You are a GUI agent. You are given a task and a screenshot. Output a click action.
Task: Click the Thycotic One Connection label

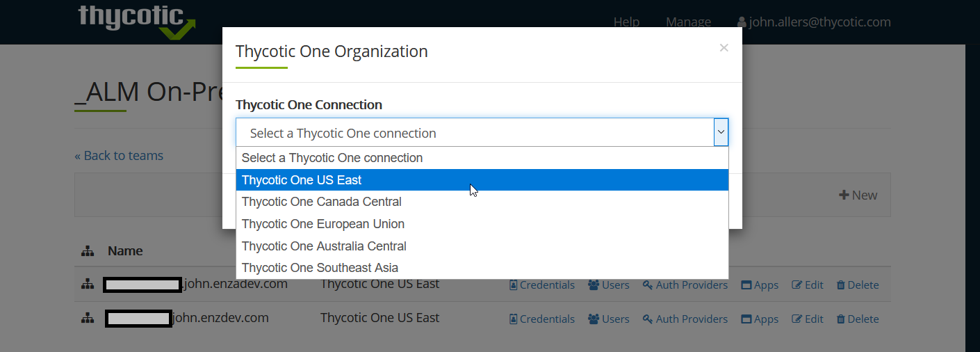(x=309, y=105)
